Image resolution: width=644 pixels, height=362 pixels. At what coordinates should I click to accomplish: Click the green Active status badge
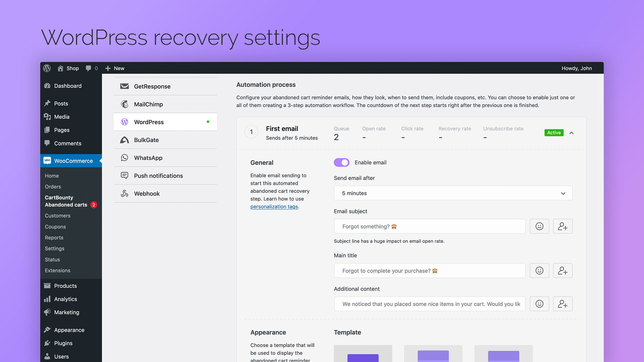(554, 132)
